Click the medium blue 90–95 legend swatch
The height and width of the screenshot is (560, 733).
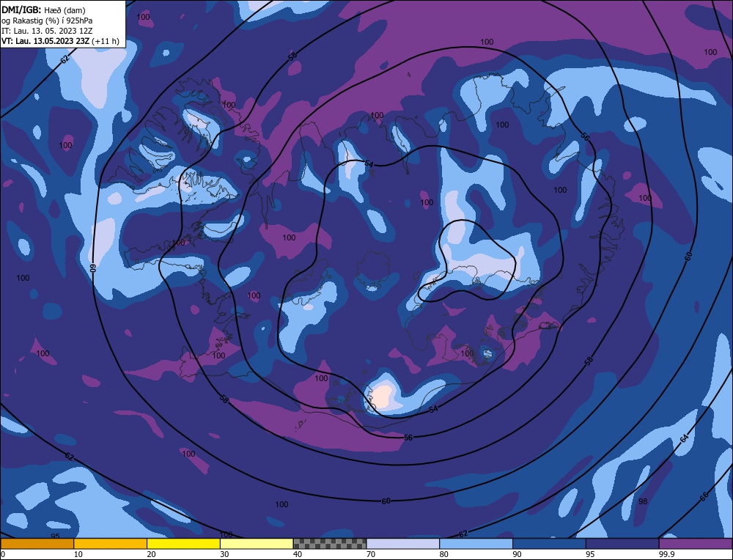(x=549, y=544)
